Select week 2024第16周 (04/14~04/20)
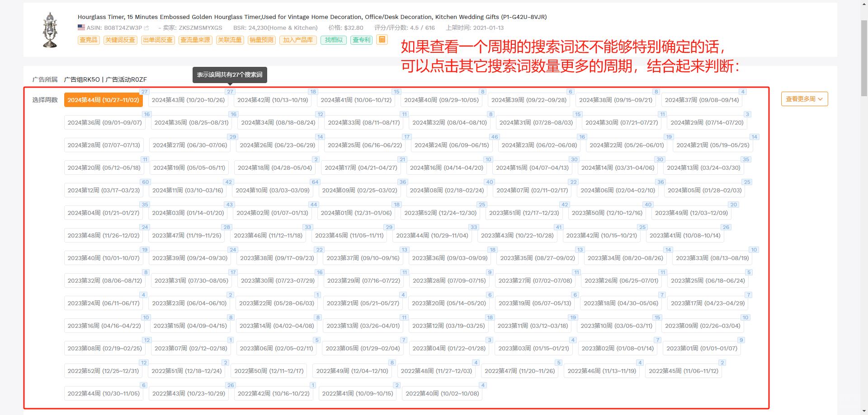The height and width of the screenshot is (415, 868). click(447, 168)
